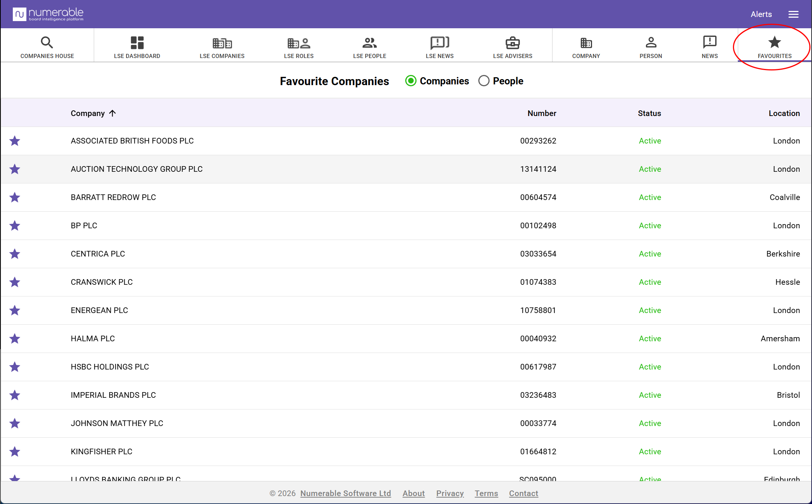The height and width of the screenshot is (504, 812).
Task: Click Hessle location cell
Action: pyautogui.click(x=788, y=282)
